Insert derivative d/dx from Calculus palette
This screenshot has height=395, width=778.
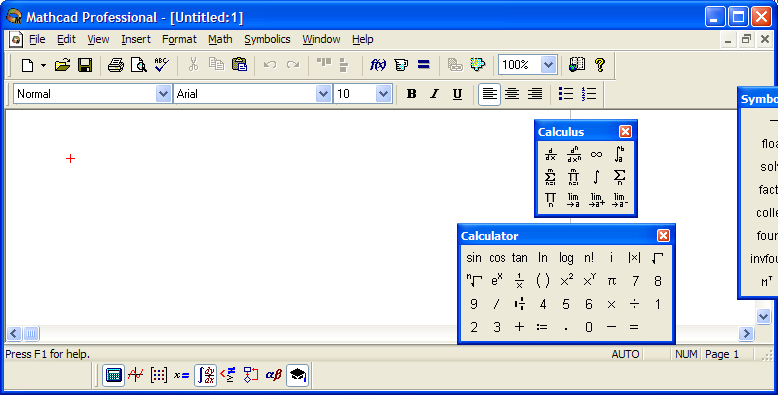550,154
